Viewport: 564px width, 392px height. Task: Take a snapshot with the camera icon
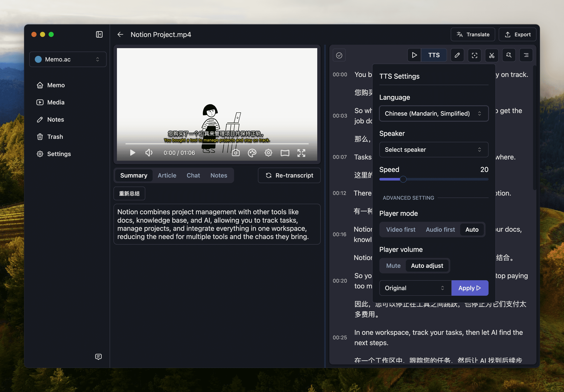[236, 153]
